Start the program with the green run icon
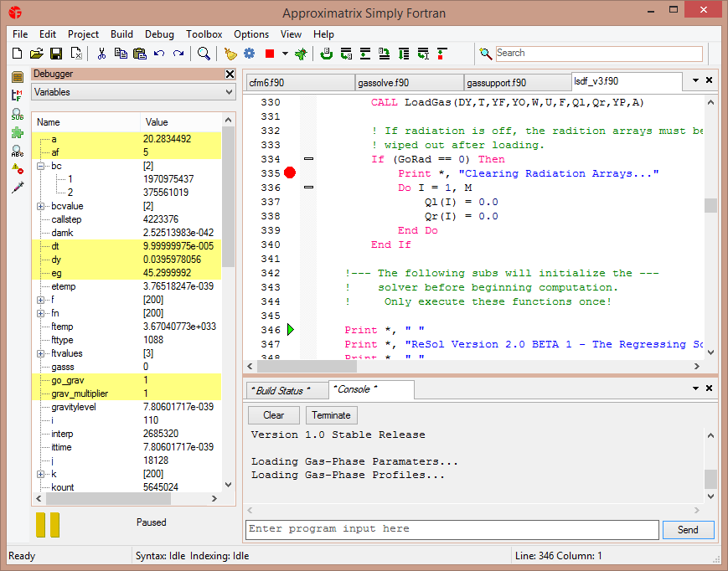Image resolution: width=728 pixels, height=571 pixels. pos(300,53)
